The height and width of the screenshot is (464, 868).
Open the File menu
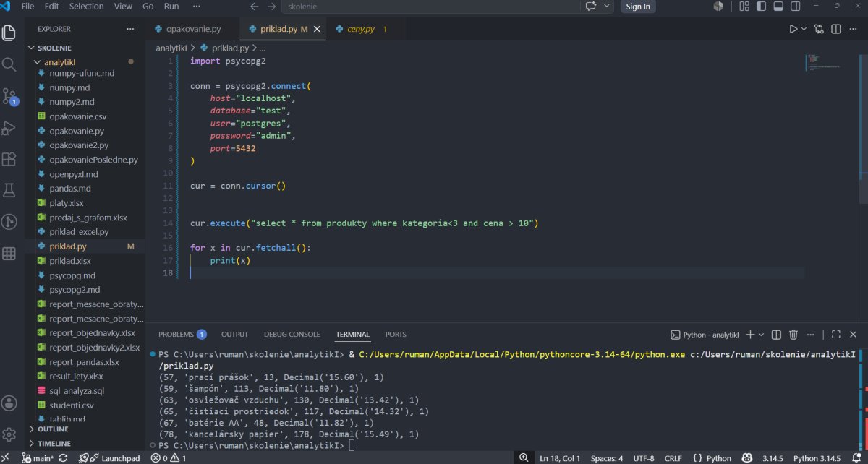pyautogui.click(x=27, y=7)
